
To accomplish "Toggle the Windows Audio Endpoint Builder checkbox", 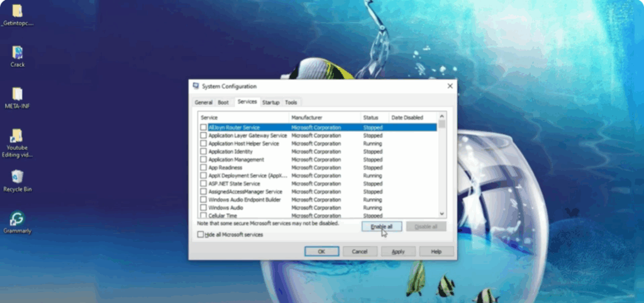I will 203,199.
